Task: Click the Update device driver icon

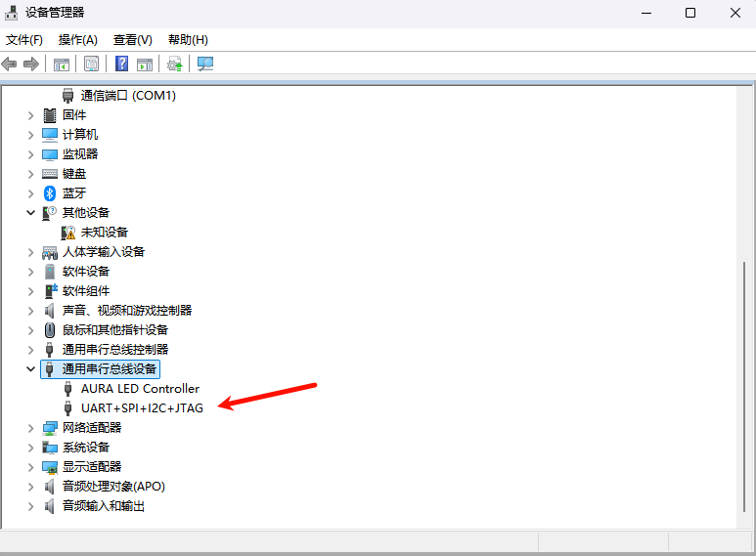Action: point(174,64)
